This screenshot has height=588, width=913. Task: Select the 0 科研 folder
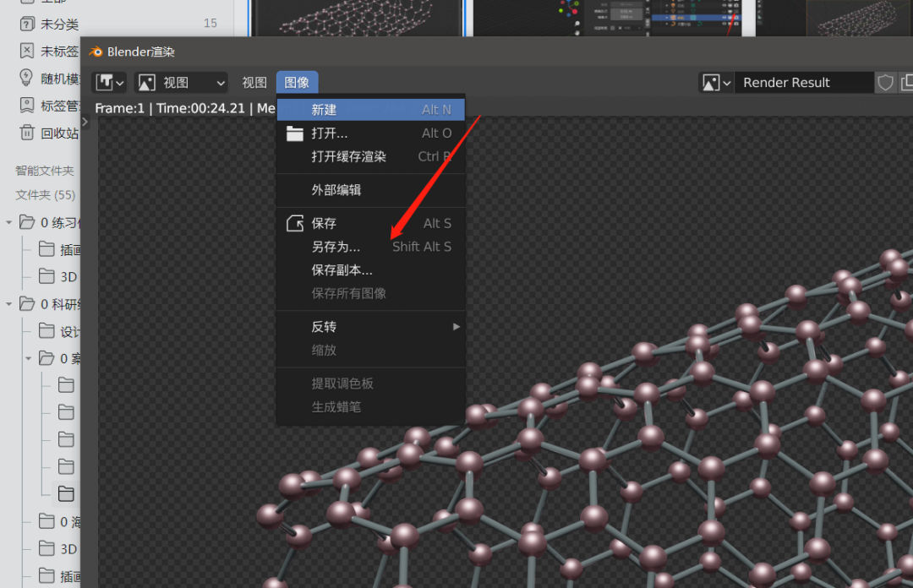[x=50, y=304]
